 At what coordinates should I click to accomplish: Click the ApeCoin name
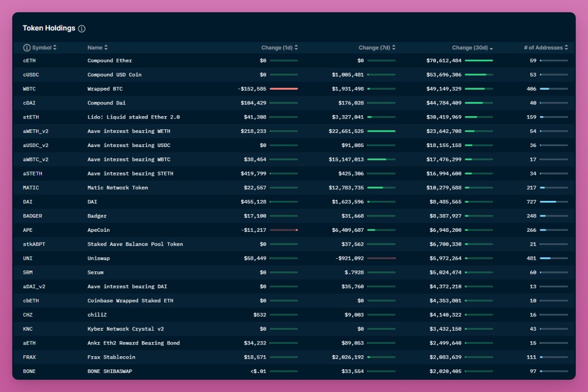click(99, 230)
